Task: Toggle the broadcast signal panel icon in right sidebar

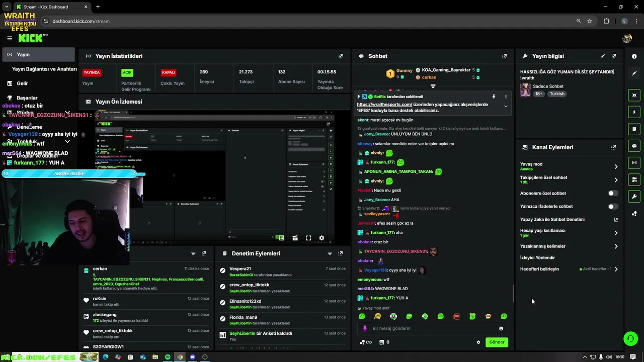Action: click(634, 162)
